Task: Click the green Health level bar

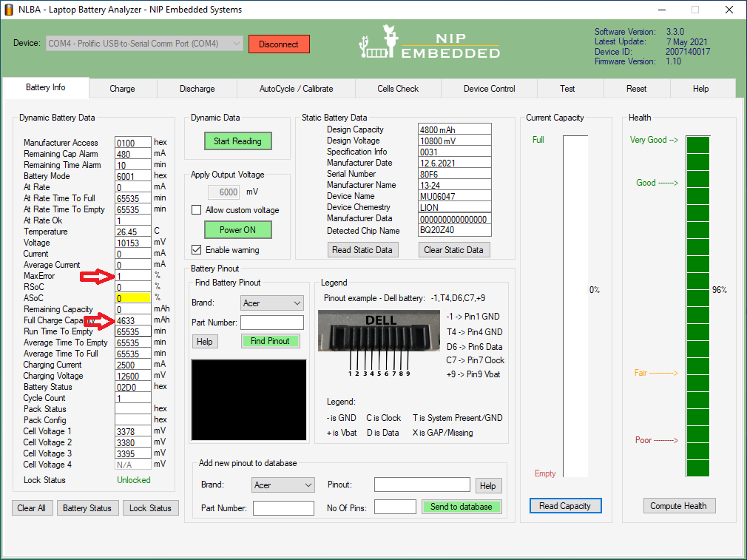Action: 698,306
